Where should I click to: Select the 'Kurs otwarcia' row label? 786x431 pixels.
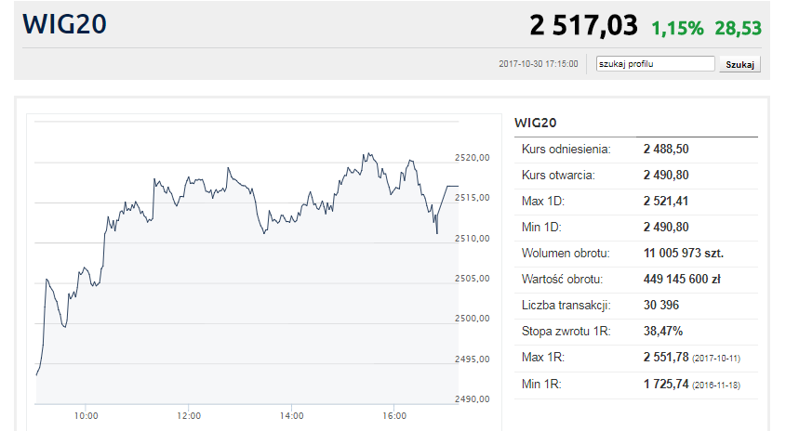[x=558, y=175]
